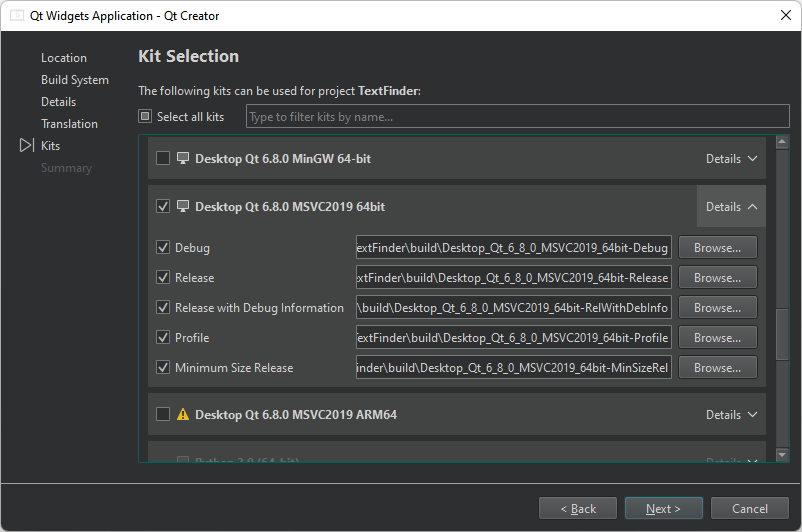
Task: Uncheck the Desktop Qt 6.8.0 MSVC2019 64bit kit
Action: click(x=163, y=207)
